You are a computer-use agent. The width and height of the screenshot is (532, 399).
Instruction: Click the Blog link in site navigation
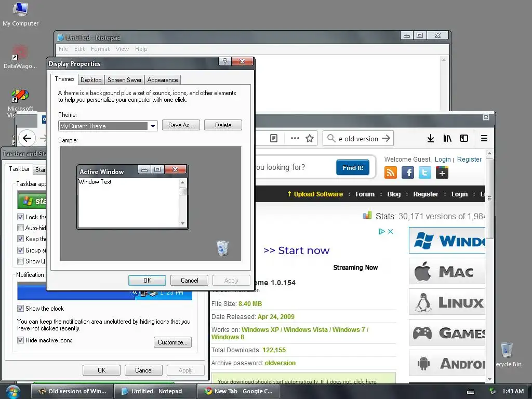coord(394,194)
